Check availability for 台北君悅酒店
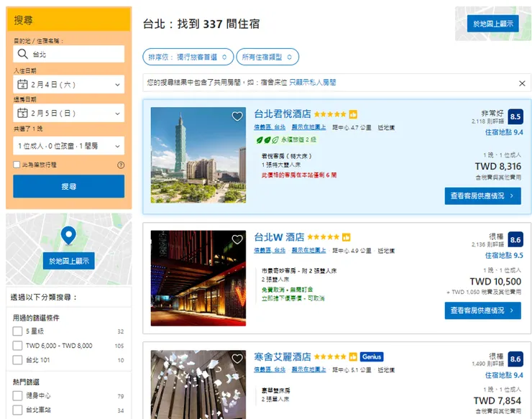The width and height of the screenshot is (532, 419). pyautogui.click(x=482, y=195)
